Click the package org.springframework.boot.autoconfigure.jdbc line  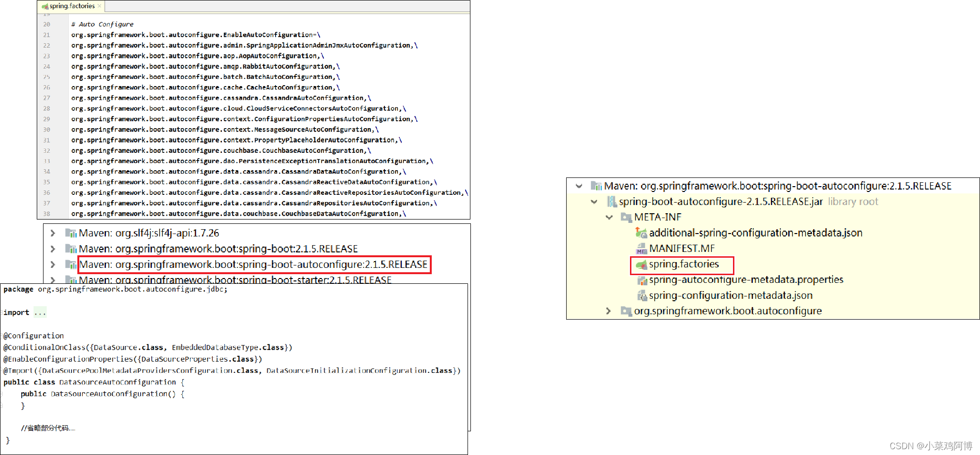[115, 290]
